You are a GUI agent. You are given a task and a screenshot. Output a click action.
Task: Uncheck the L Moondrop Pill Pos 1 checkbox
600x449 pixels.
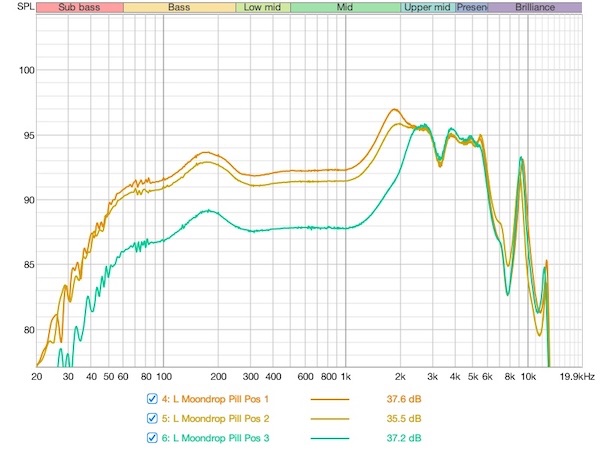pyautogui.click(x=153, y=399)
